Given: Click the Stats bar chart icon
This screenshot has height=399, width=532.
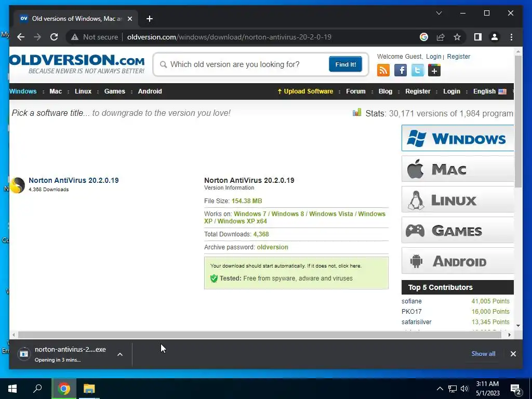Looking at the screenshot, I should pos(357,113).
